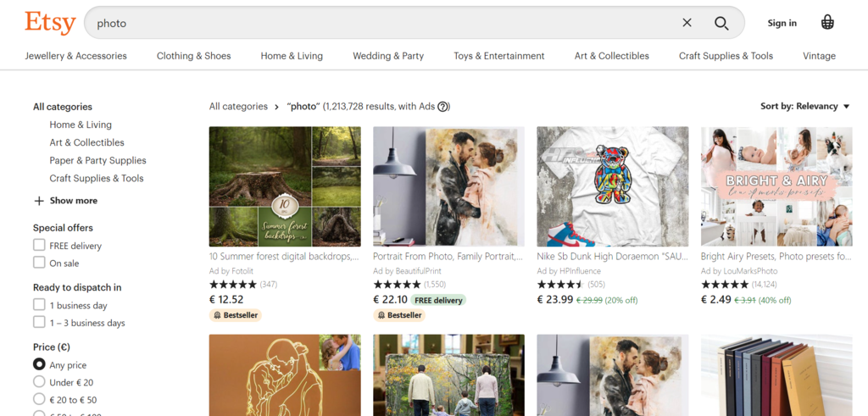Screen dimensions: 868x416
Task: Click Ad by Fotolit shop text
Action: click(230, 271)
